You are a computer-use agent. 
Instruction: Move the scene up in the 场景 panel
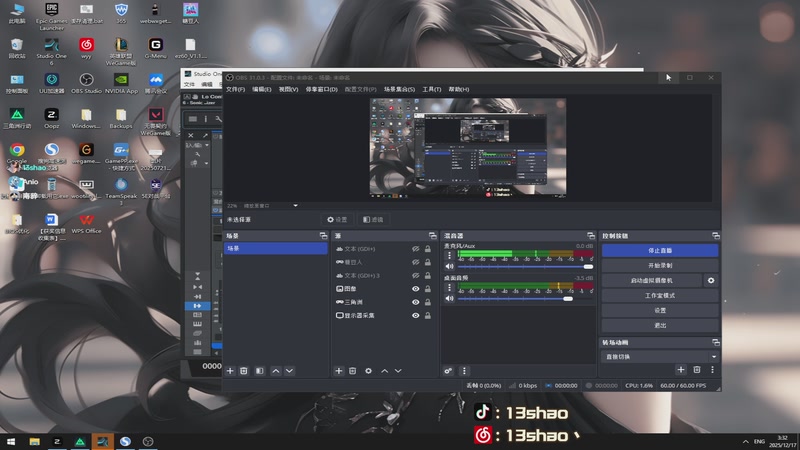tap(276, 371)
